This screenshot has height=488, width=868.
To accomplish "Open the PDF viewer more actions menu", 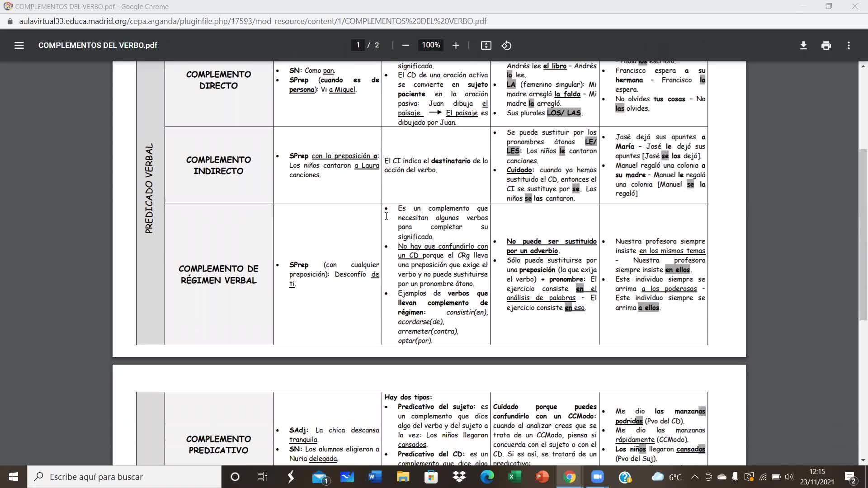I will (x=849, y=45).
